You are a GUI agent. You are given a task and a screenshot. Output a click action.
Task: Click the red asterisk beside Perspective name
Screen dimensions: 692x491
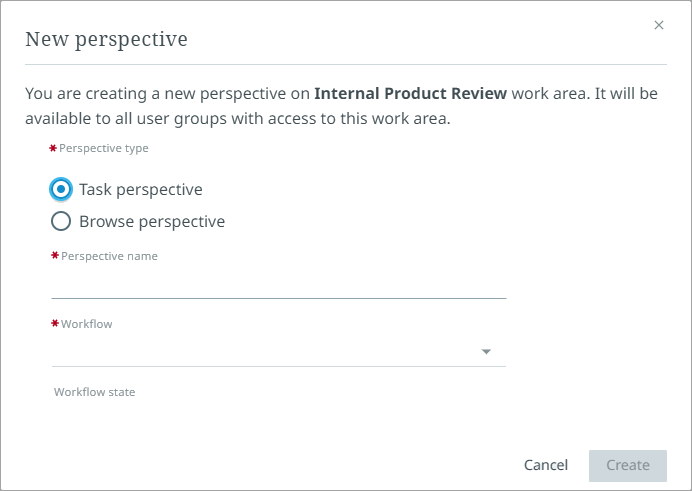[55, 256]
